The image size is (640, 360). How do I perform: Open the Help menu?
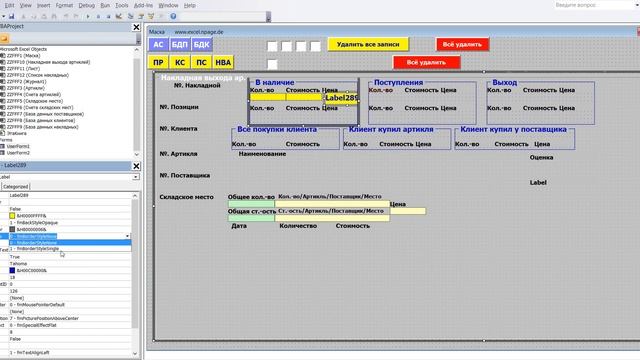tap(189, 5)
